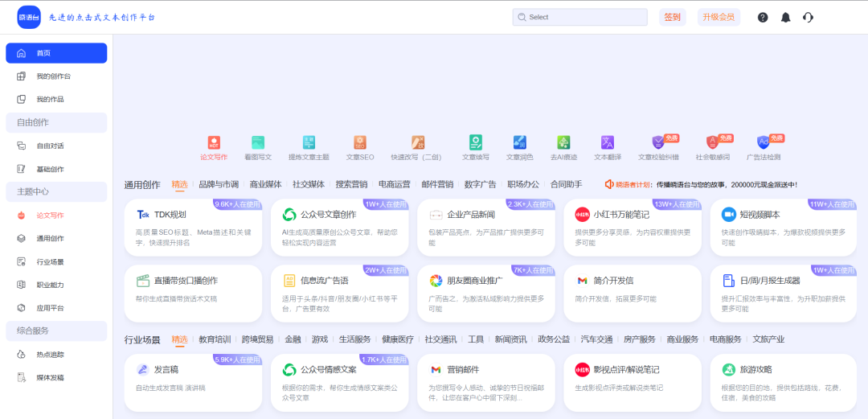This screenshot has width=868, height=419.
Task: Choose the 文章润色 tool icon
Action: tap(520, 142)
